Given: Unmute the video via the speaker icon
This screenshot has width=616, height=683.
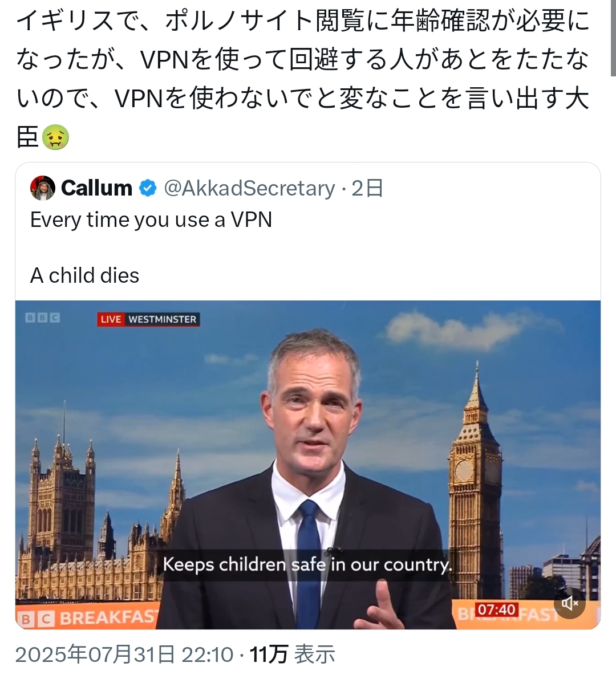Looking at the screenshot, I should coord(569,603).
